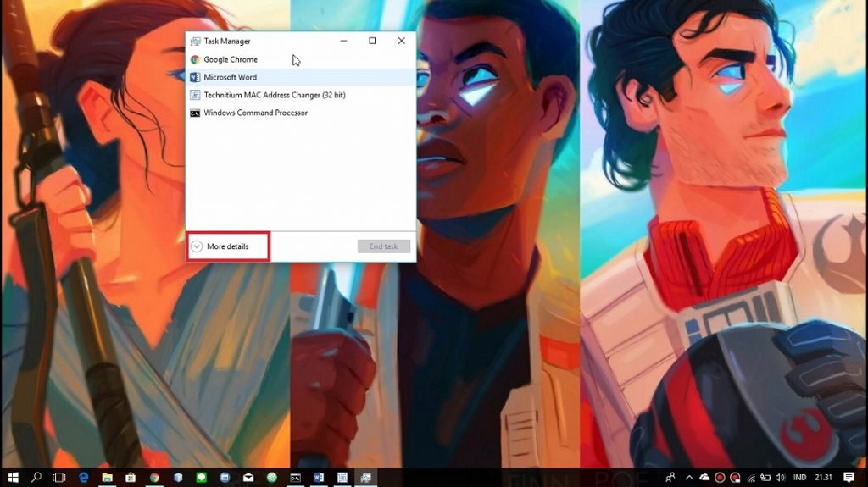The height and width of the screenshot is (487, 868).
Task: Select Google Chrome in the task list
Action: [x=231, y=59]
